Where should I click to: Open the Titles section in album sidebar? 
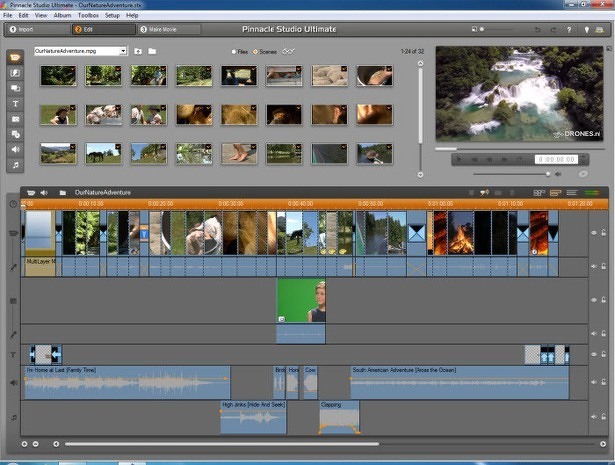(x=16, y=103)
